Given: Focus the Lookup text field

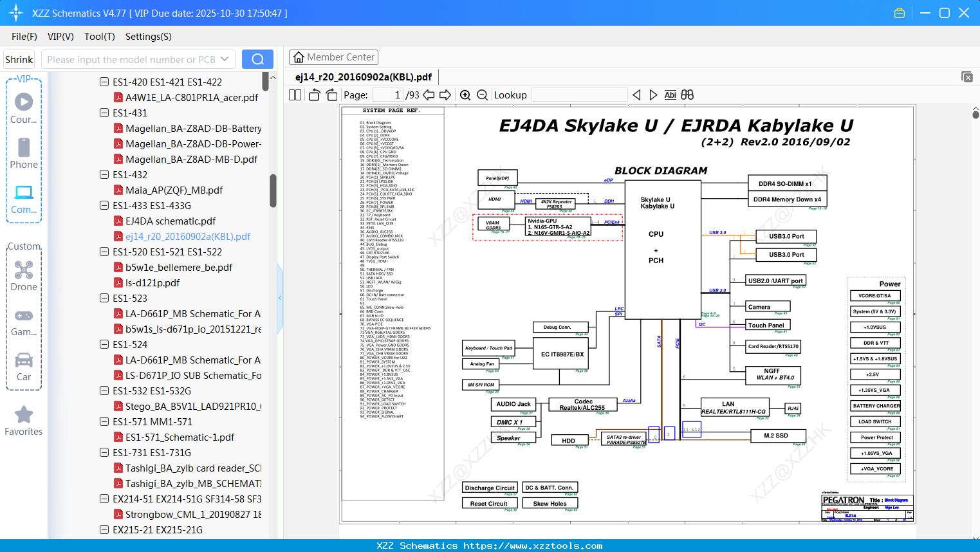Looking at the screenshot, I should point(580,95).
